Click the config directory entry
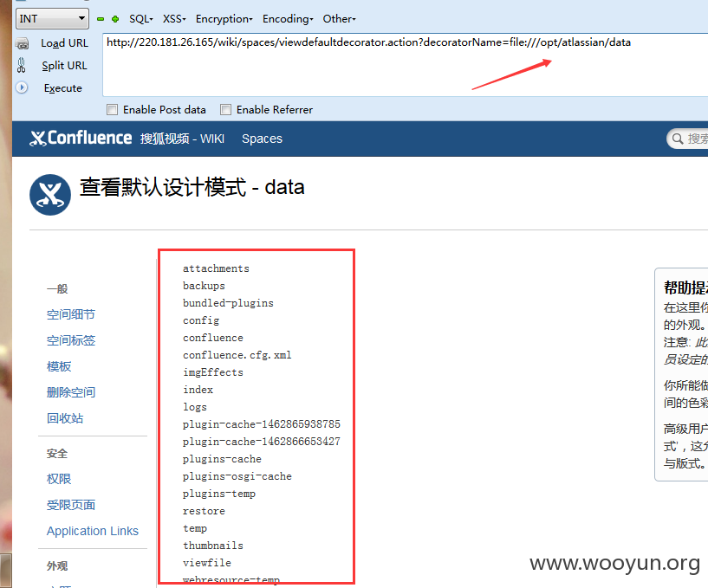This screenshot has height=588, width=708. pyautogui.click(x=201, y=321)
